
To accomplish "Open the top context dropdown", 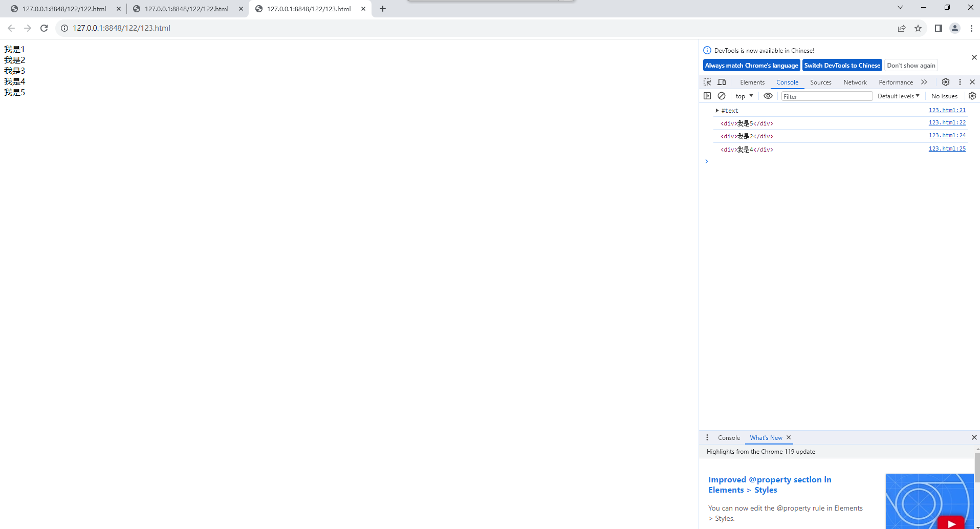I will point(744,96).
